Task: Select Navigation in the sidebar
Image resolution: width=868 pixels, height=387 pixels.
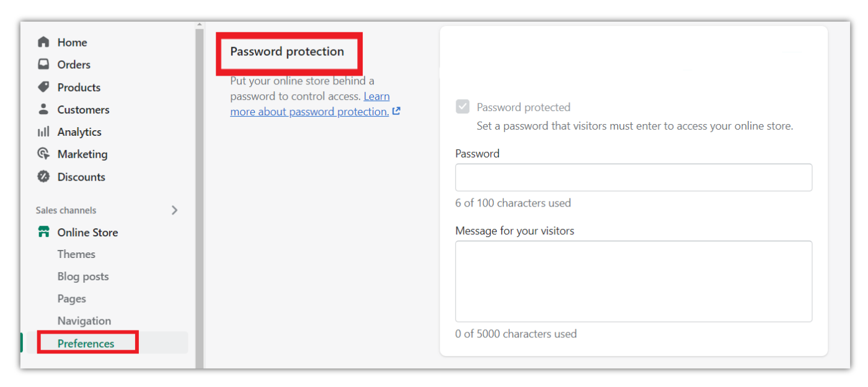Action: 84,321
